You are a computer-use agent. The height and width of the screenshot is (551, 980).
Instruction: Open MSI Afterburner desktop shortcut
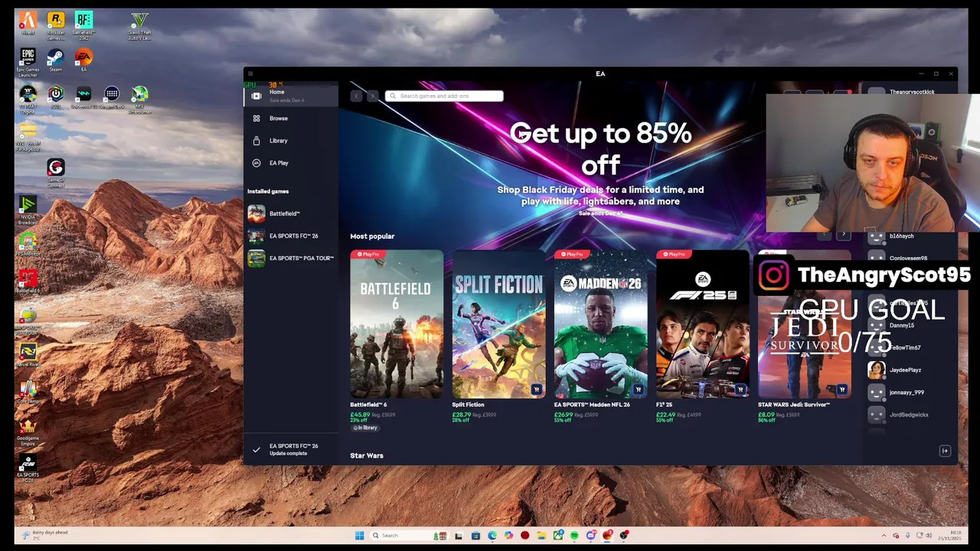point(139,99)
